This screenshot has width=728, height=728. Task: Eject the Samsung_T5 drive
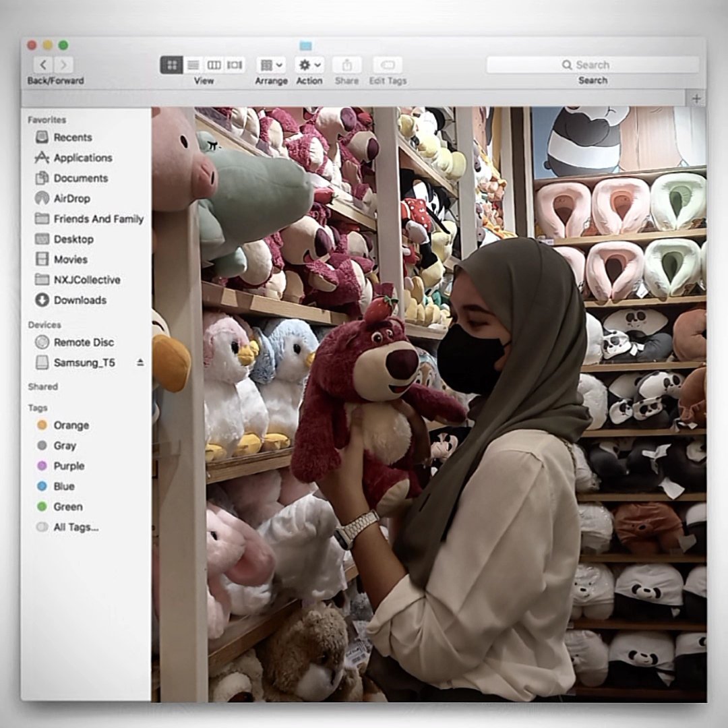click(140, 363)
